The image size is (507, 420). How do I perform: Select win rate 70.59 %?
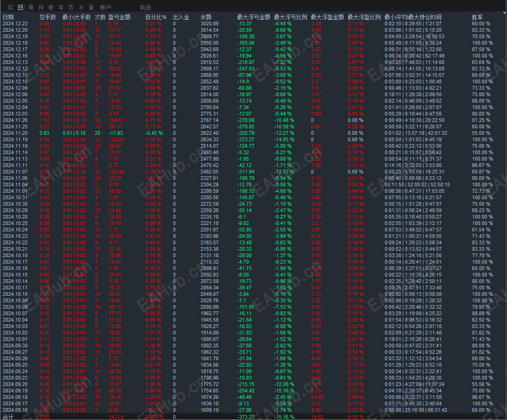481,36
